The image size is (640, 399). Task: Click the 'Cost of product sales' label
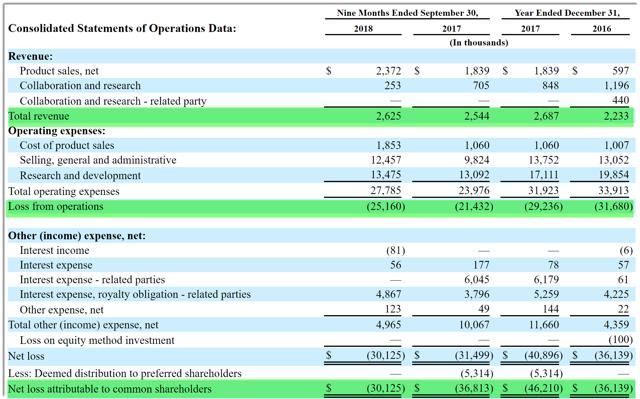pos(67,146)
